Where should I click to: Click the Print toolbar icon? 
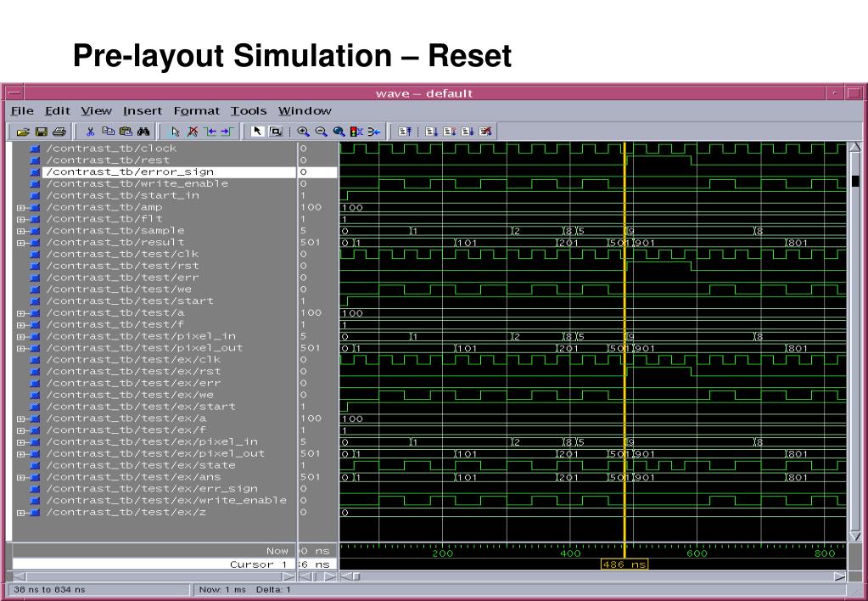tap(58, 132)
